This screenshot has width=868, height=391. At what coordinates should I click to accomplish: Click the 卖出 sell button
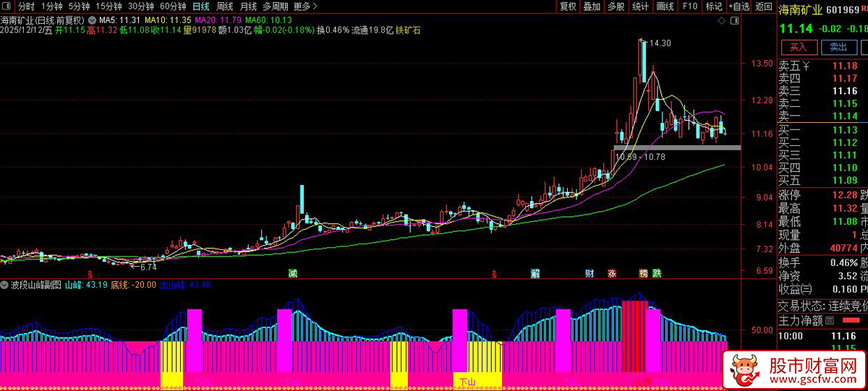pyautogui.click(x=838, y=47)
